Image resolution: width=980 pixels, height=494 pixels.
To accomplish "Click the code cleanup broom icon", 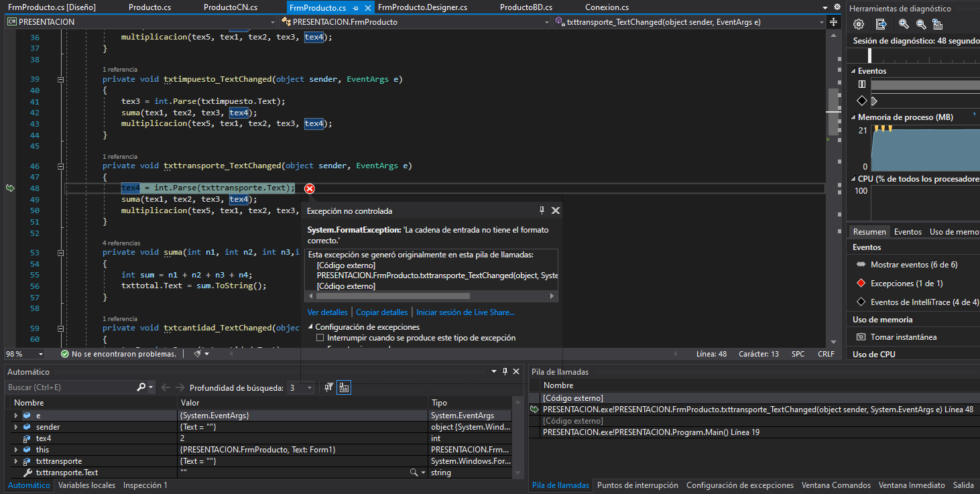I will [197, 353].
